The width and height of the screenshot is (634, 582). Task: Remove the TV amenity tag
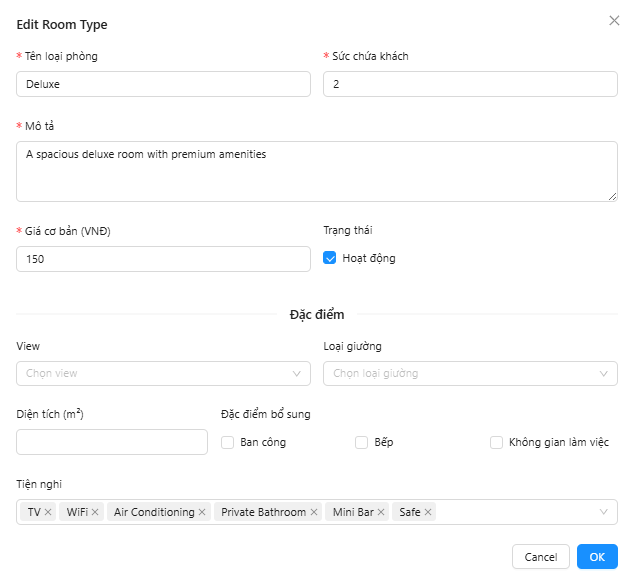48,512
